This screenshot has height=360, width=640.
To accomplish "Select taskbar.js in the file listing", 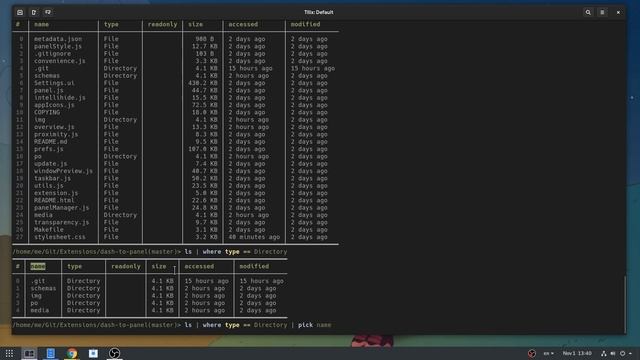I will click(x=52, y=179).
